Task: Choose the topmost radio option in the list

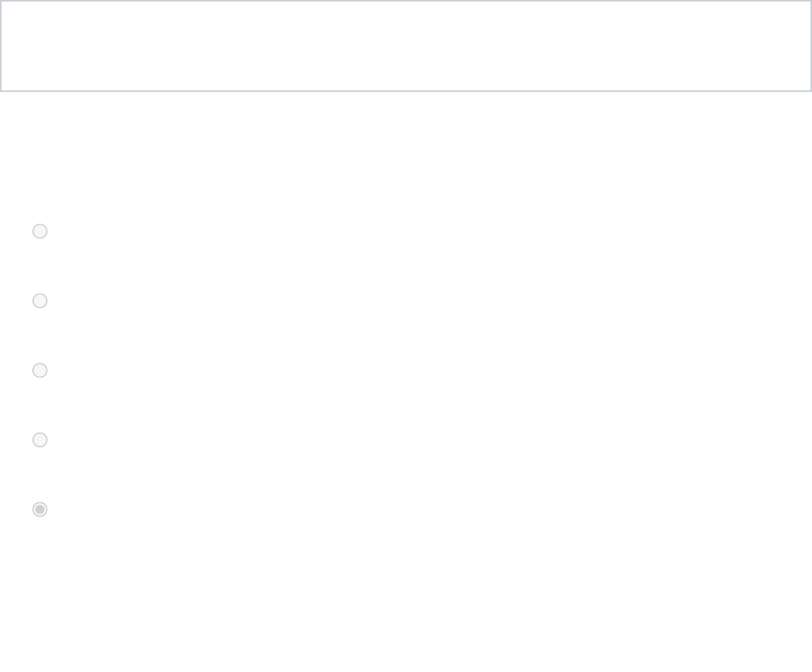Action: click(40, 231)
